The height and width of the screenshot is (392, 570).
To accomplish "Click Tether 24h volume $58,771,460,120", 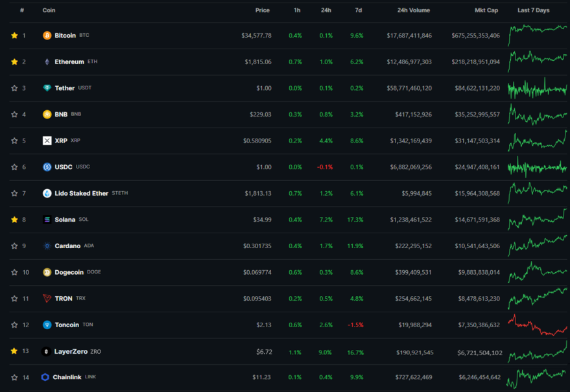I will 409,88.
